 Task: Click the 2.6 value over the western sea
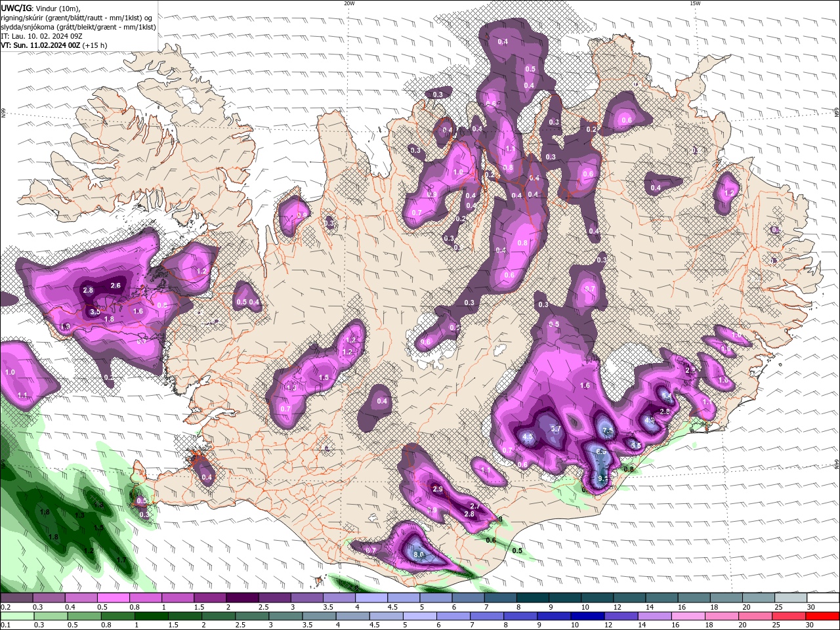tap(116, 285)
